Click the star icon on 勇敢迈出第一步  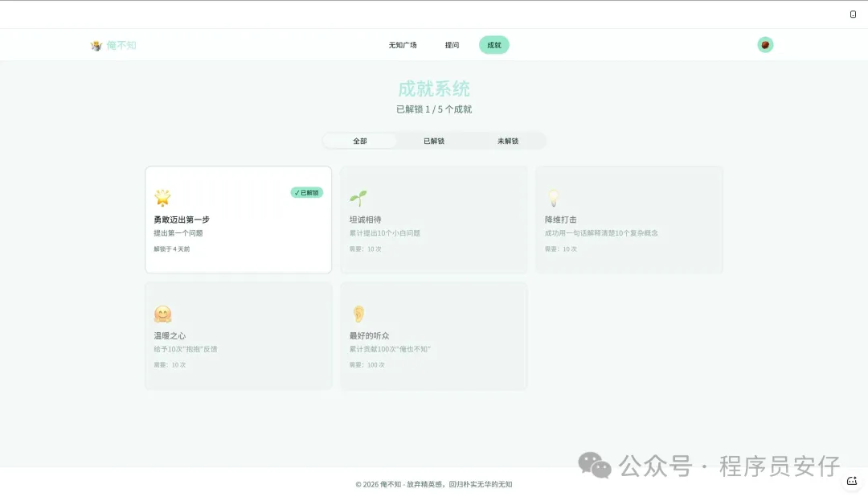click(x=163, y=198)
